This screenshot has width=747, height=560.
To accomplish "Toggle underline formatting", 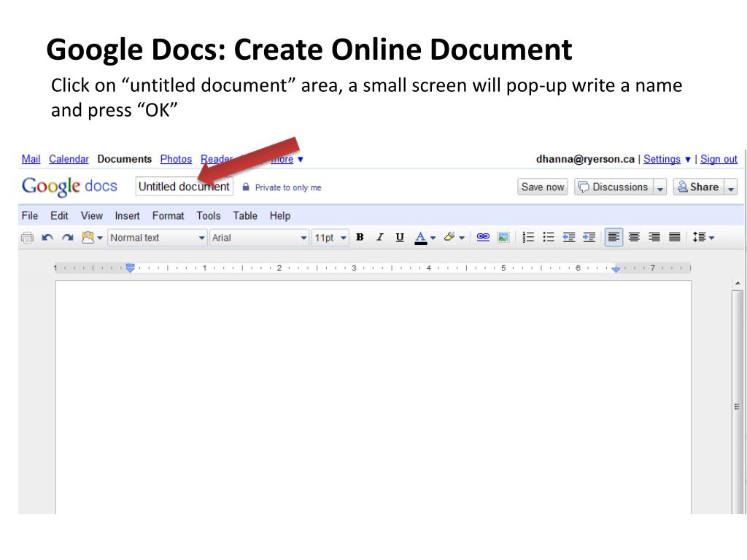I will (400, 237).
